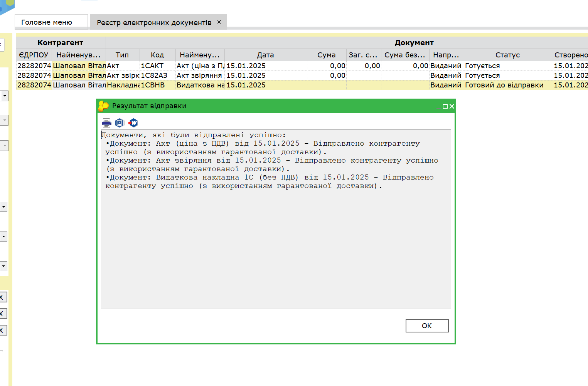Close the Результат відправки dialog

(x=452, y=106)
